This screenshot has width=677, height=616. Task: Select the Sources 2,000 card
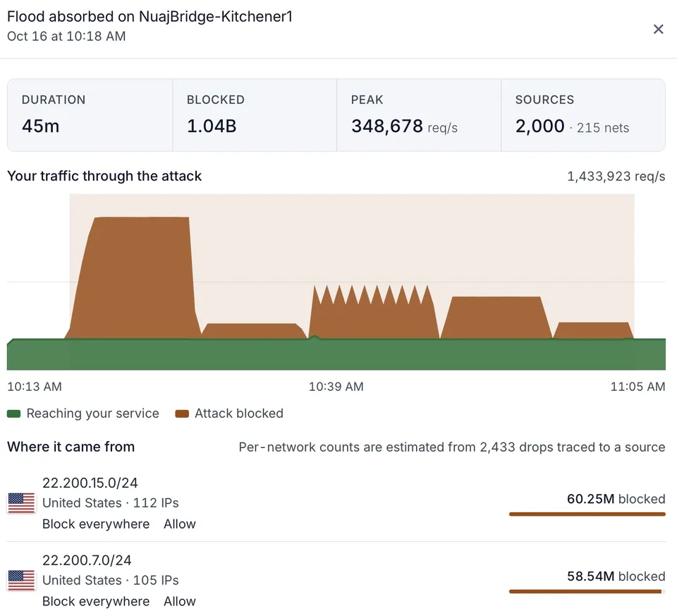583,115
